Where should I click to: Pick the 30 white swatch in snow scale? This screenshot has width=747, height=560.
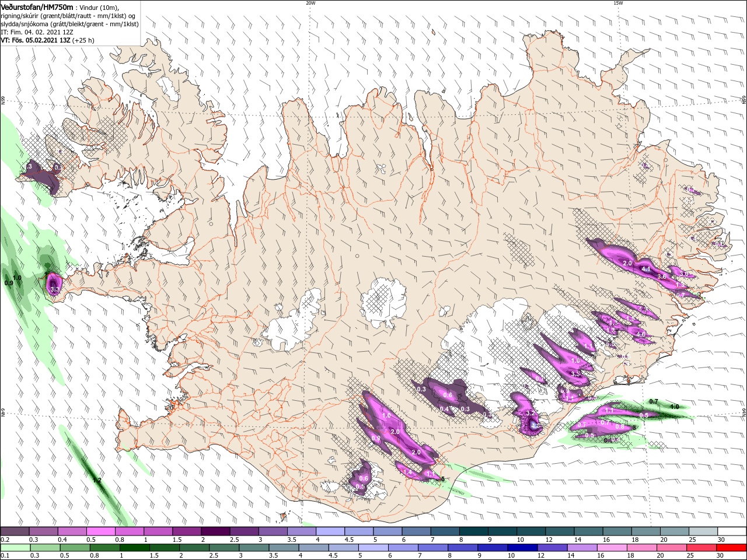click(x=732, y=531)
